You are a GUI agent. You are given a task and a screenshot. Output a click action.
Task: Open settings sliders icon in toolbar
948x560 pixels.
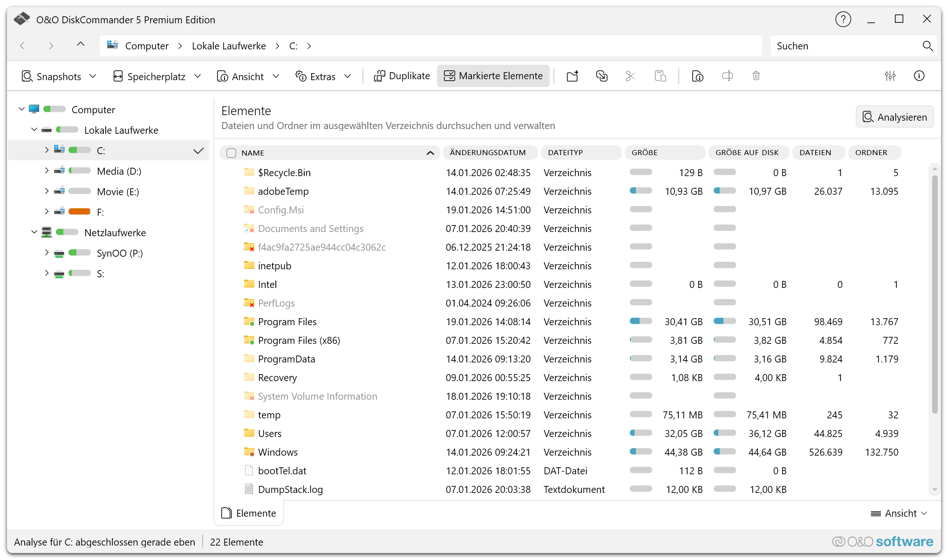click(x=890, y=76)
